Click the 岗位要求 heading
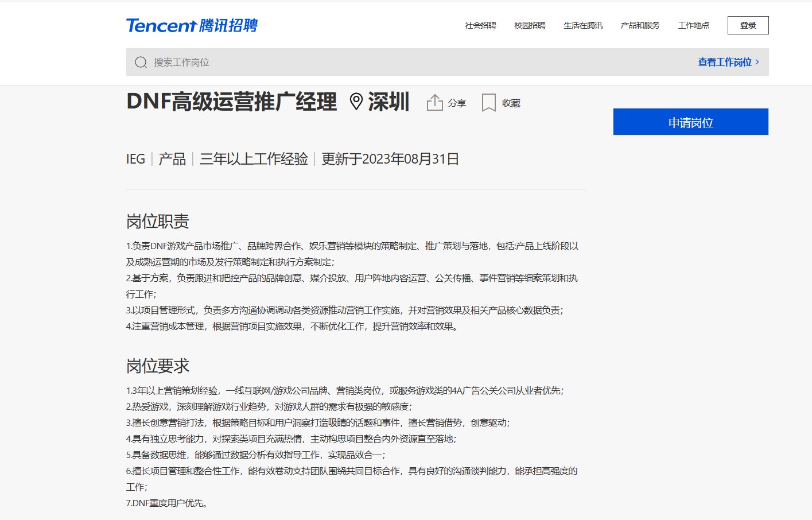This screenshot has height=520, width=812. pos(158,366)
